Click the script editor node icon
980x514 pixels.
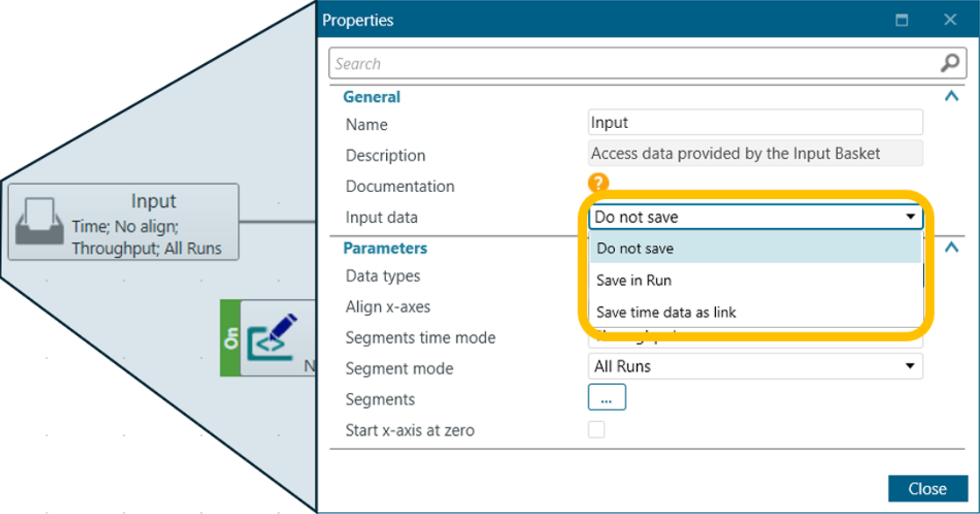273,339
